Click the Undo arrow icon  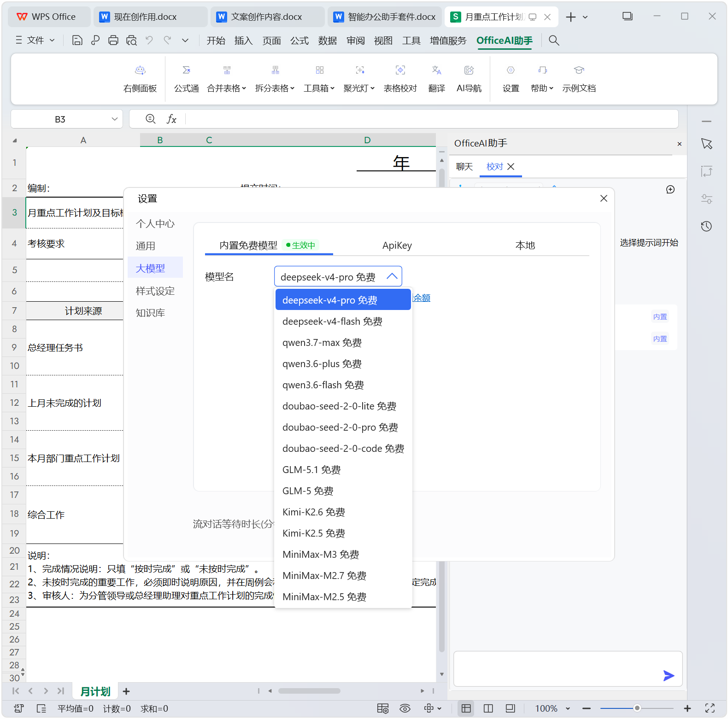tap(149, 41)
